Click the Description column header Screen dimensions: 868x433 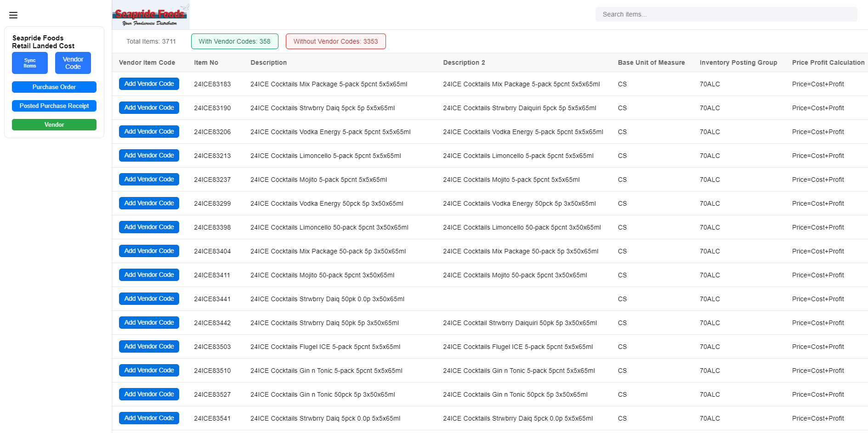click(x=269, y=62)
